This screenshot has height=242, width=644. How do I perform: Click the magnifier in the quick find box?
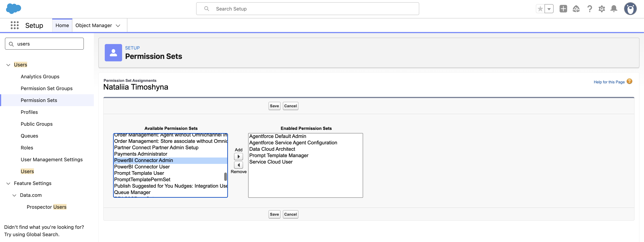[11, 44]
